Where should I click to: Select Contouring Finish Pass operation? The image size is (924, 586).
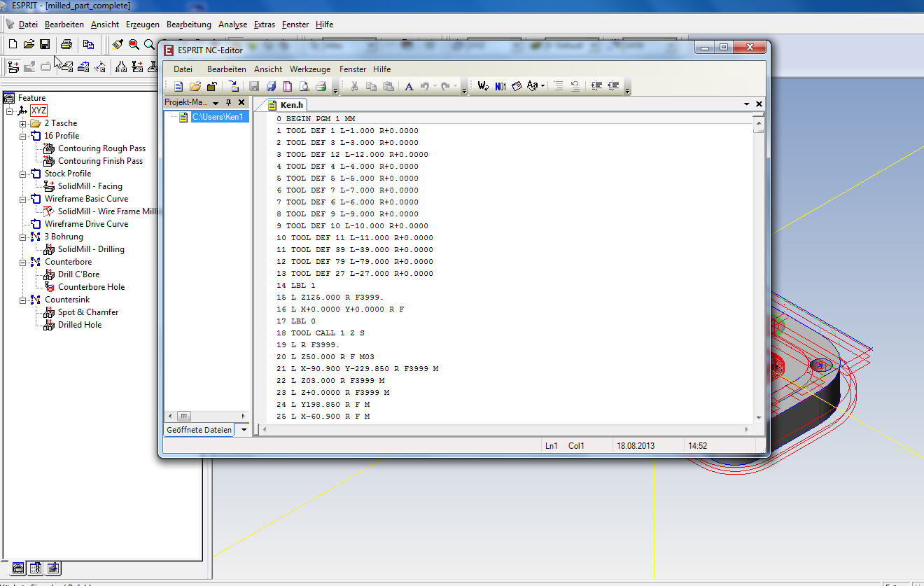point(100,161)
